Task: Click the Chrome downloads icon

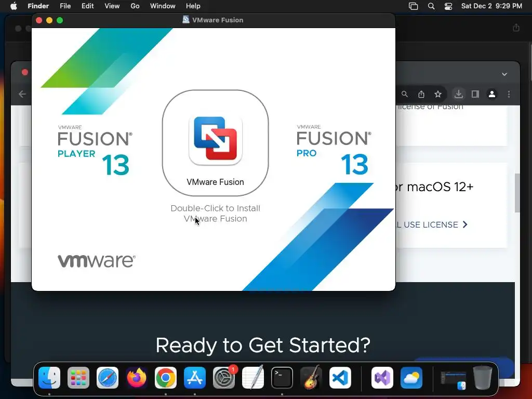Action: (x=458, y=94)
